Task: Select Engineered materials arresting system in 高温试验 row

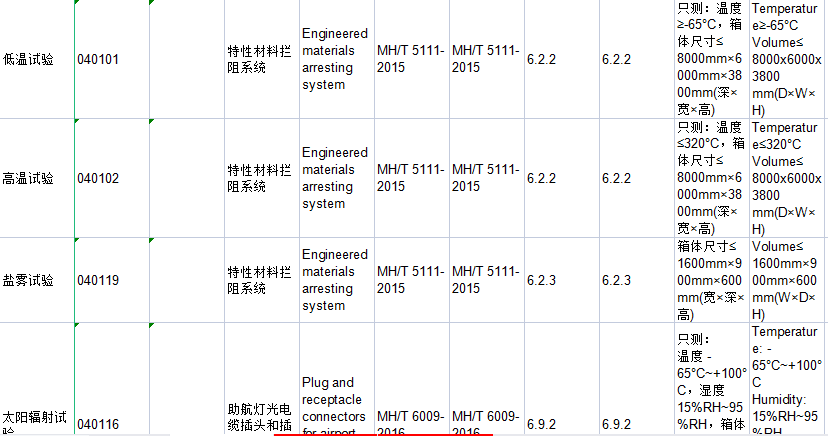Action: (x=335, y=178)
